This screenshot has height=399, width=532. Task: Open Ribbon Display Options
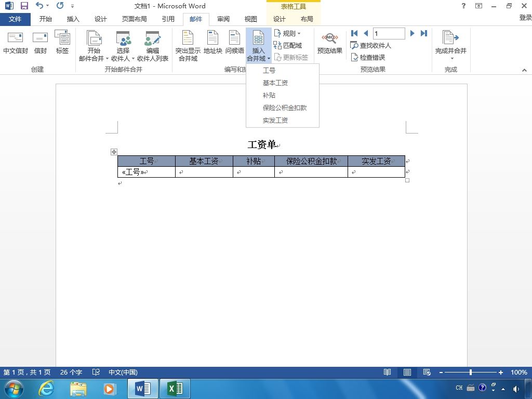tap(478, 6)
